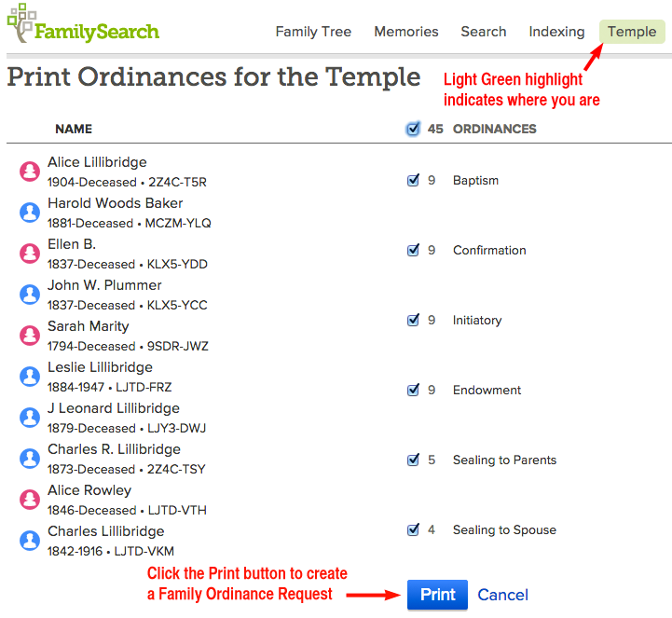Click Harold Woods Baker's blue person icon
Screen dimensions: 672x618
pos(30,213)
